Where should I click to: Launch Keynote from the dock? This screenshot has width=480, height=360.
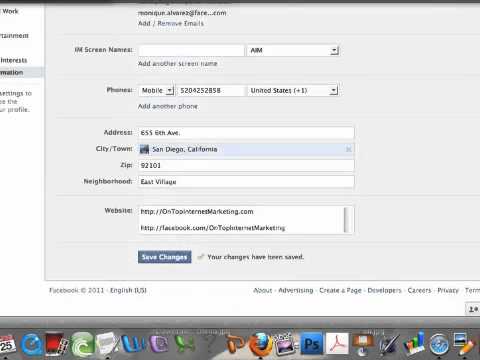363,344
